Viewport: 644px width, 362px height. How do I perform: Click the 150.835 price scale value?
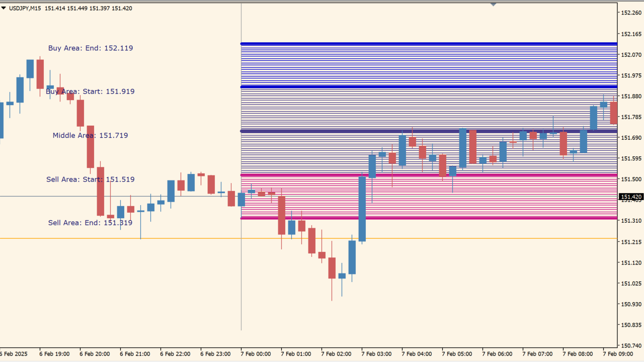631,325
